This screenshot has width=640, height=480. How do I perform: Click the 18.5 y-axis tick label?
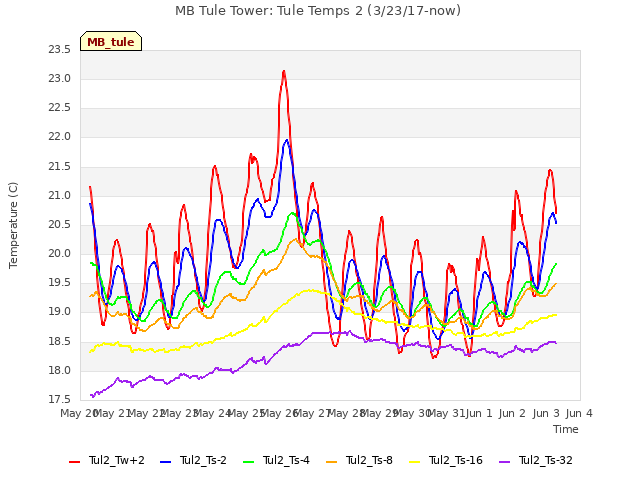point(60,342)
